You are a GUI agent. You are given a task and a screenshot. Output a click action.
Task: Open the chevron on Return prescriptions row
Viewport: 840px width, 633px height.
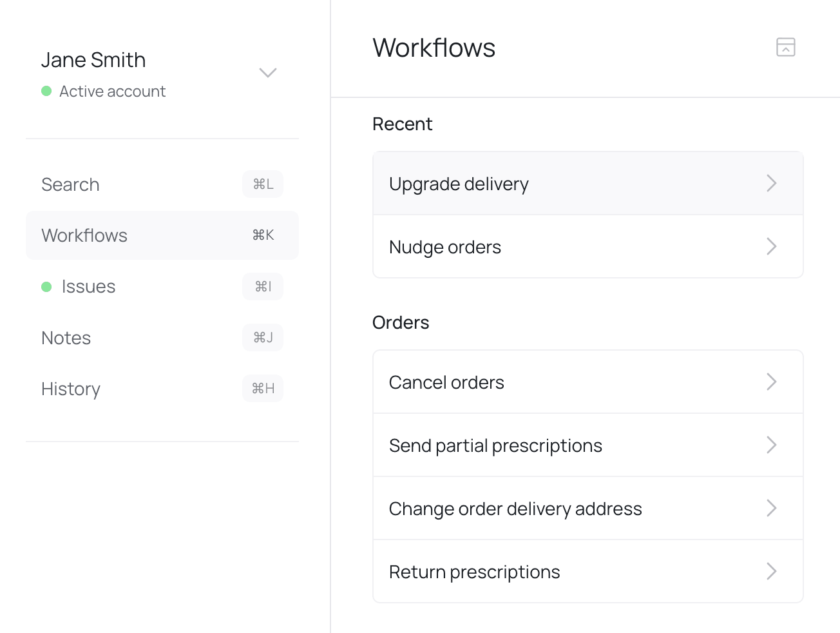tap(772, 571)
